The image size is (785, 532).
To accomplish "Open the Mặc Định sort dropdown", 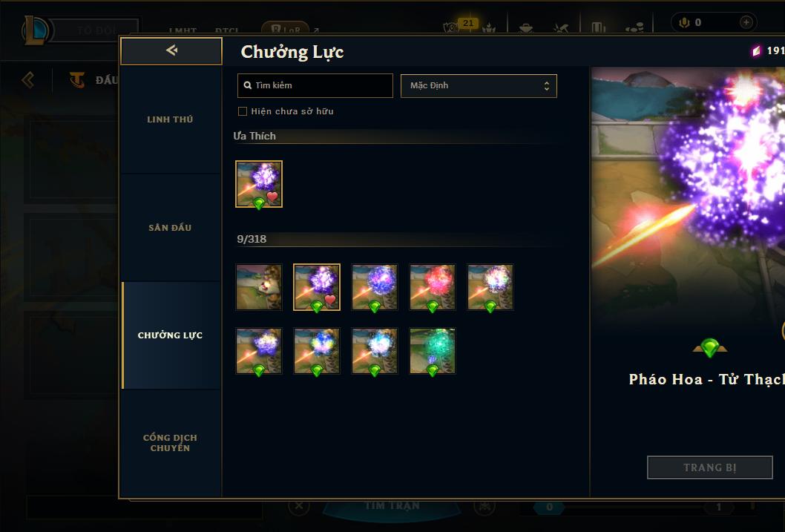I will (x=479, y=85).
